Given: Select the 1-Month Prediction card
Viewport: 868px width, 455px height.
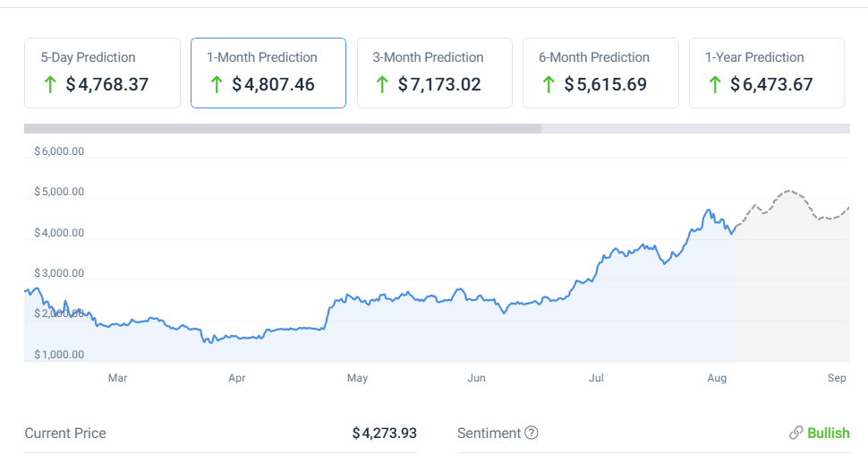Looking at the screenshot, I should [x=268, y=73].
